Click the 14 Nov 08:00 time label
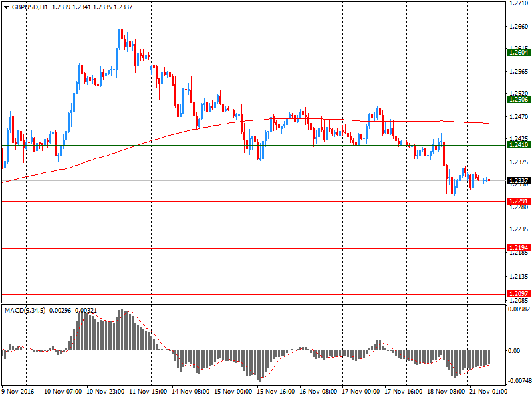Screen dimensions: 532x399 (190, 392)
